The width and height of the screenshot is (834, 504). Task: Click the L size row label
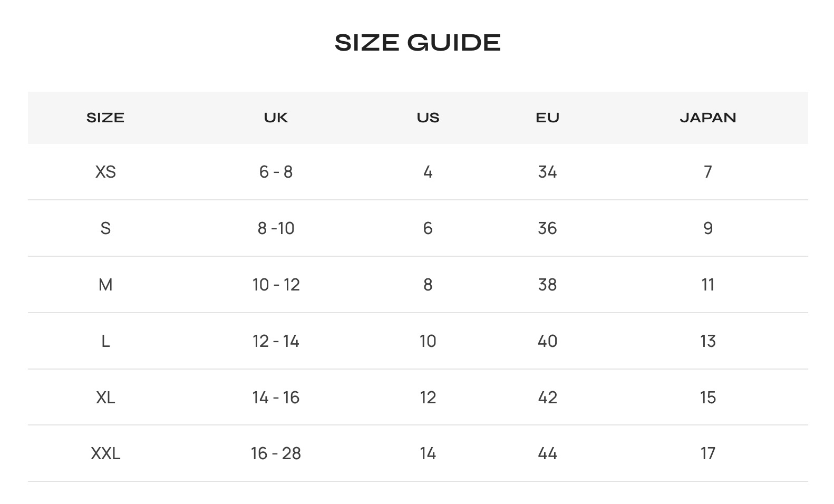tap(105, 341)
